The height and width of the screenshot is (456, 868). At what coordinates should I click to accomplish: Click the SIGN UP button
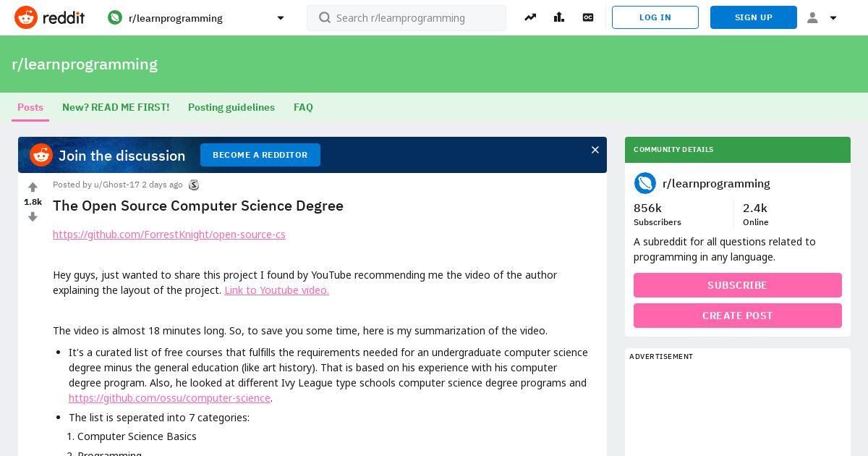point(754,17)
